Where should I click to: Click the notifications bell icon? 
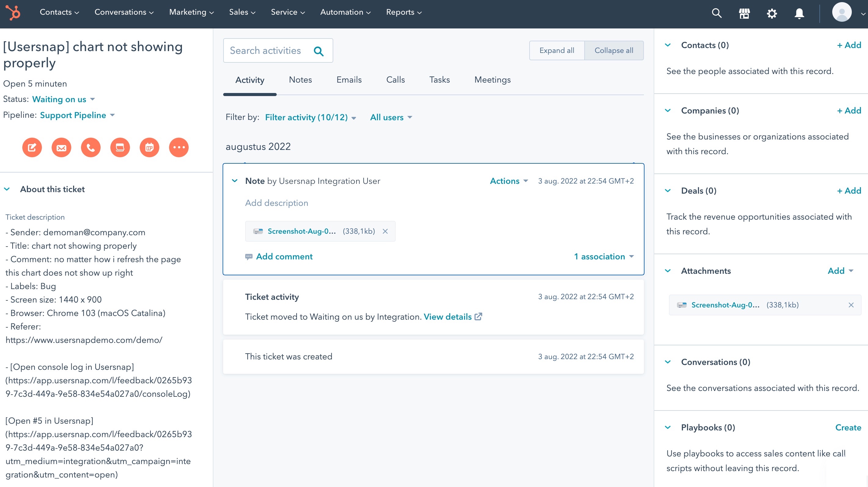(799, 13)
